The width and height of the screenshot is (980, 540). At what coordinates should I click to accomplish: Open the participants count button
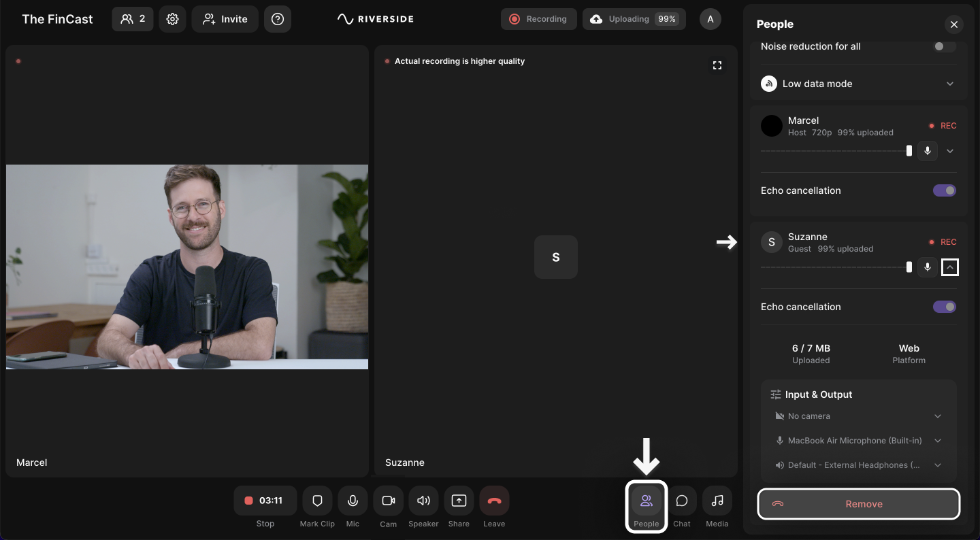pos(133,19)
